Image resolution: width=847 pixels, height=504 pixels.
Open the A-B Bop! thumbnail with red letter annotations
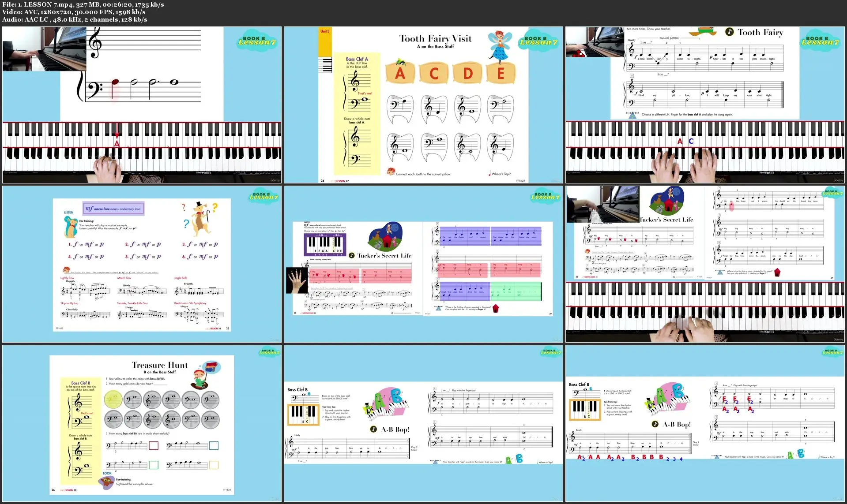pyautogui.click(x=705, y=423)
